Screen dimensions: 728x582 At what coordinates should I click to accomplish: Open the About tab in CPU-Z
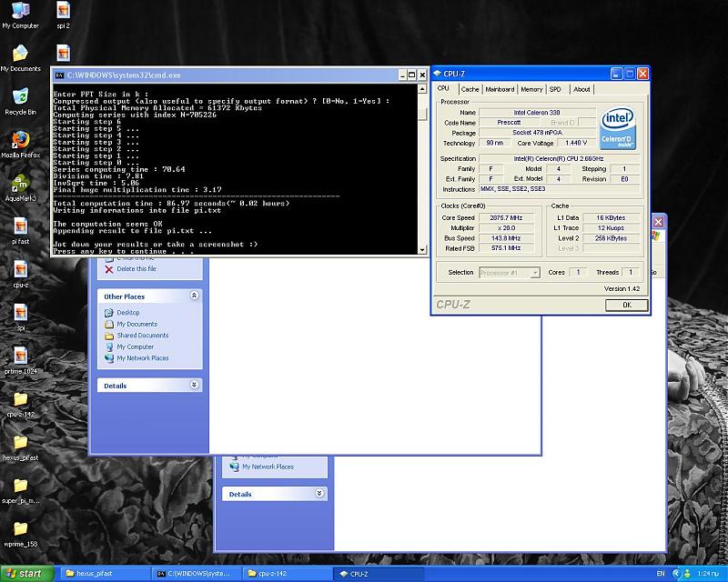[581, 89]
